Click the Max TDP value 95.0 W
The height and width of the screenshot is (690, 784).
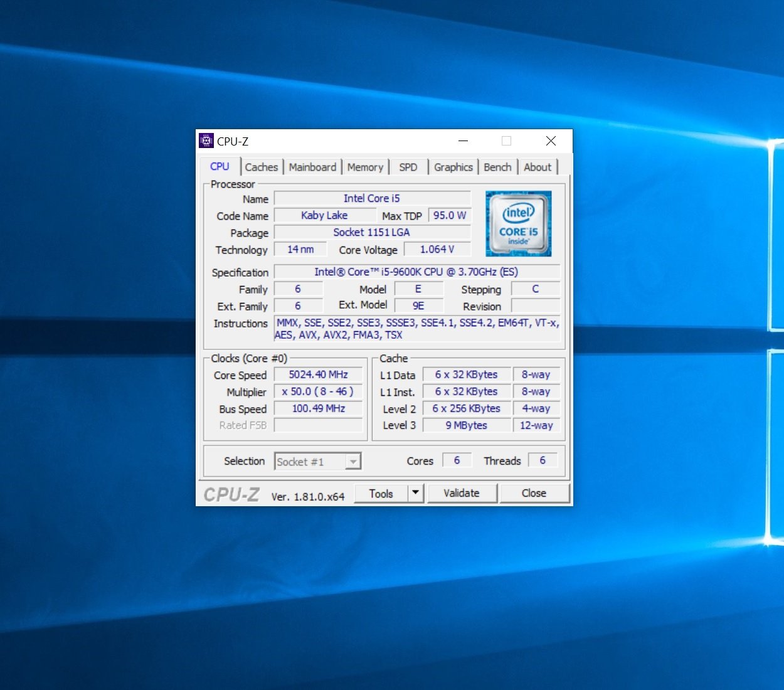pyautogui.click(x=450, y=215)
